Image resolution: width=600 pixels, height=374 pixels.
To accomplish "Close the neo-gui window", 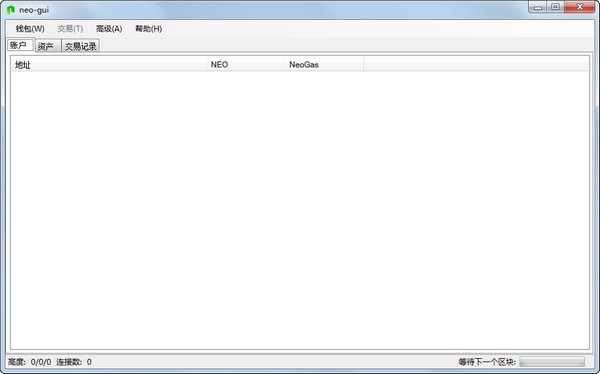I will [580, 7].
